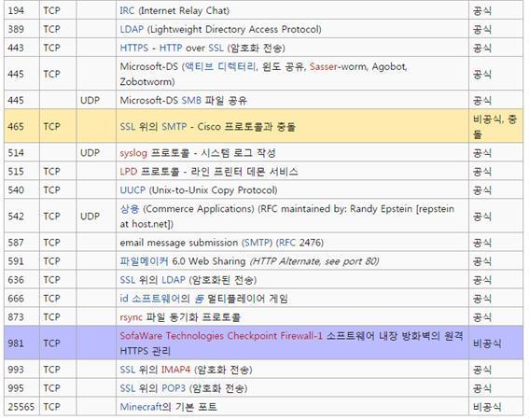Image resolution: width=529 pixels, height=420 pixels.
Task: Select port number 542 cell
Action: [x=22, y=217]
